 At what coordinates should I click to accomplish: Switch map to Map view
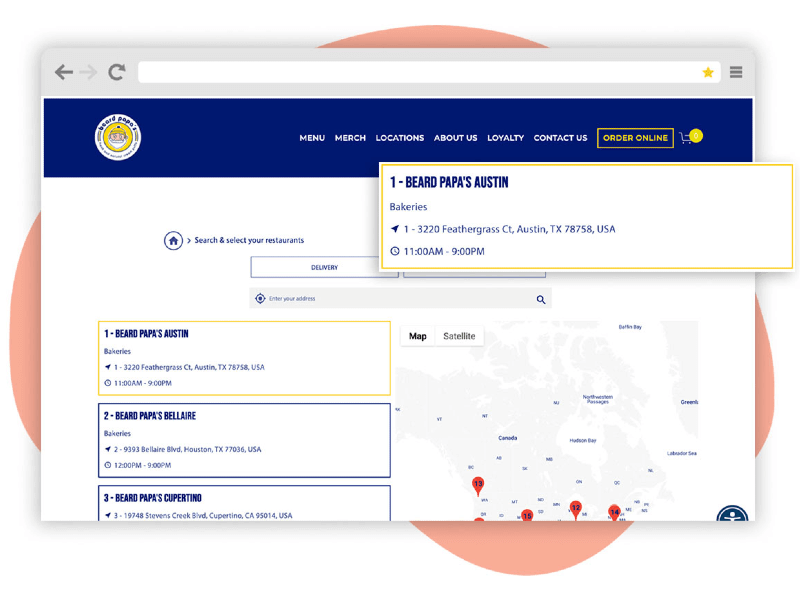point(418,337)
